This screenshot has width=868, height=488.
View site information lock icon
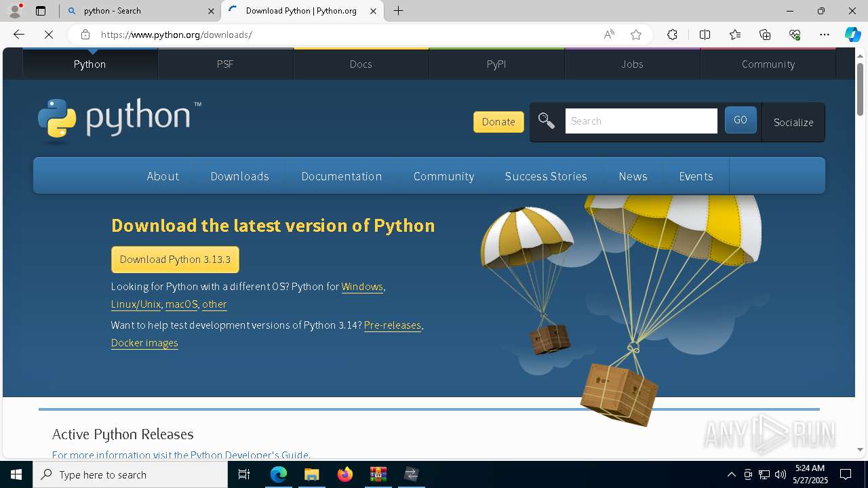[x=85, y=35]
